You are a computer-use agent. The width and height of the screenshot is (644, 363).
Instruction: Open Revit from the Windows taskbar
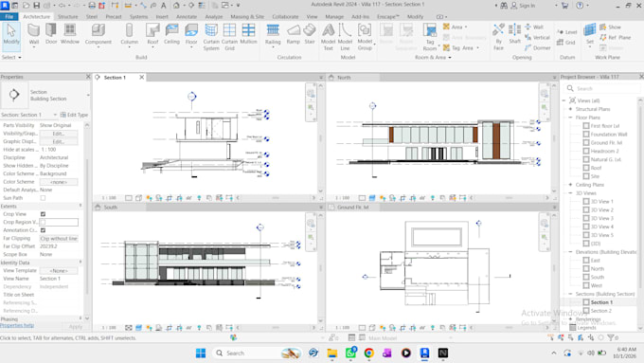tap(424, 353)
